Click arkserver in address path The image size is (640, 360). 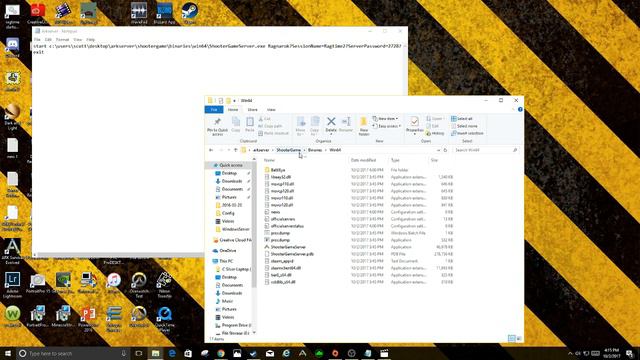click(261, 150)
